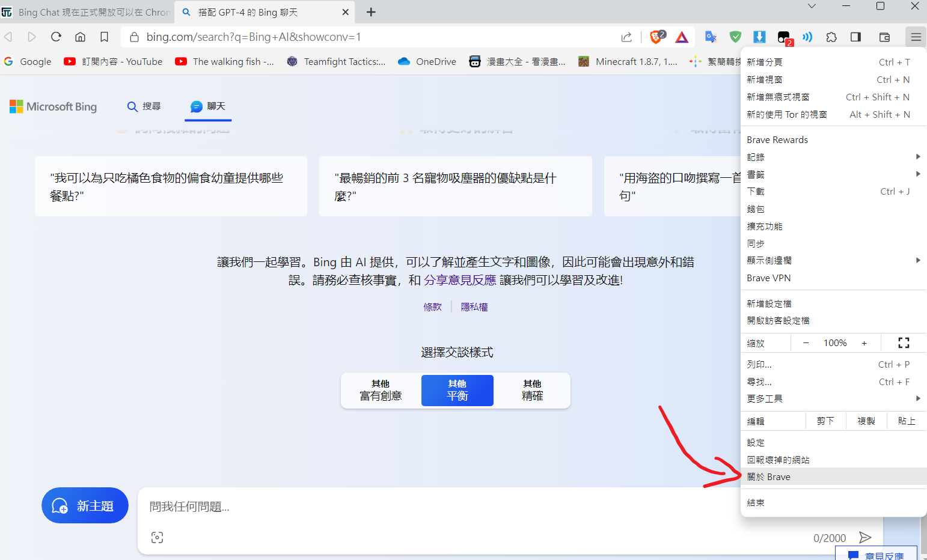This screenshot has width=927, height=560.
Task: Open 關於 Brave menu item
Action: click(x=833, y=476)
